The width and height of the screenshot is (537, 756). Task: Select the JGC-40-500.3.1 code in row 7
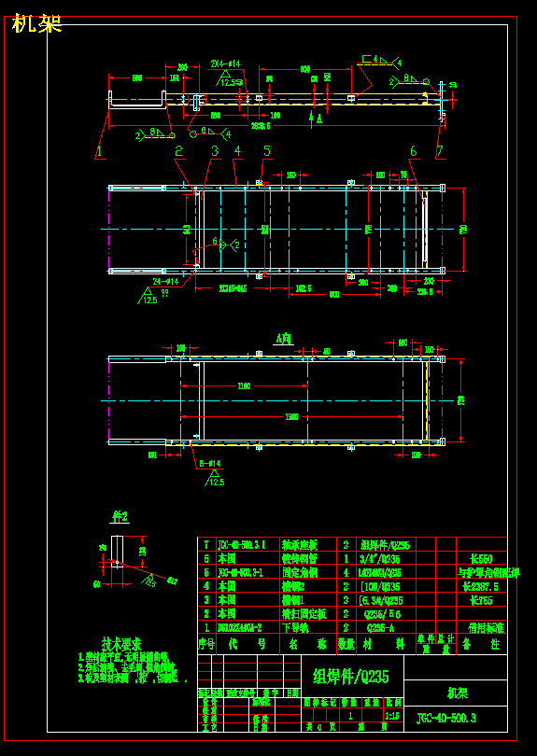coord(241,545)
